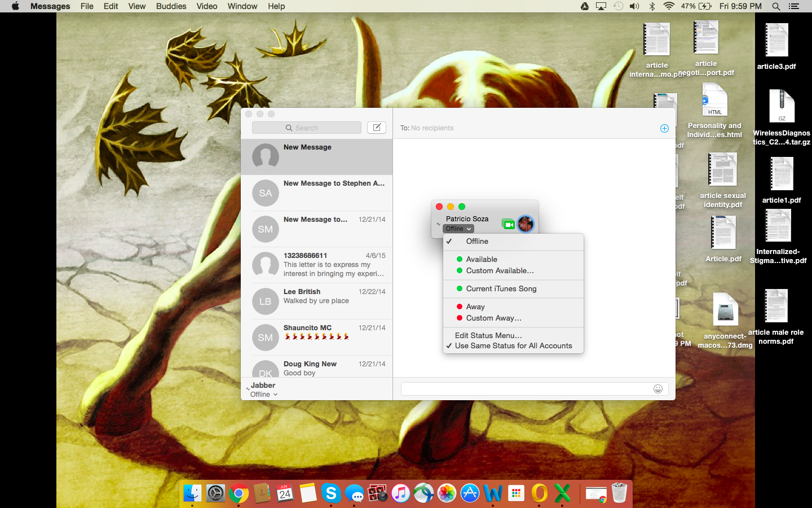Open the File menu
812x508 pixels.
pyautogui.click(x=87, y=6)
